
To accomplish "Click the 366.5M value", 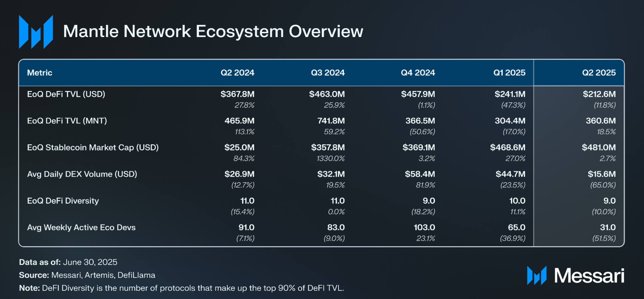I will (x=420, y=121).
